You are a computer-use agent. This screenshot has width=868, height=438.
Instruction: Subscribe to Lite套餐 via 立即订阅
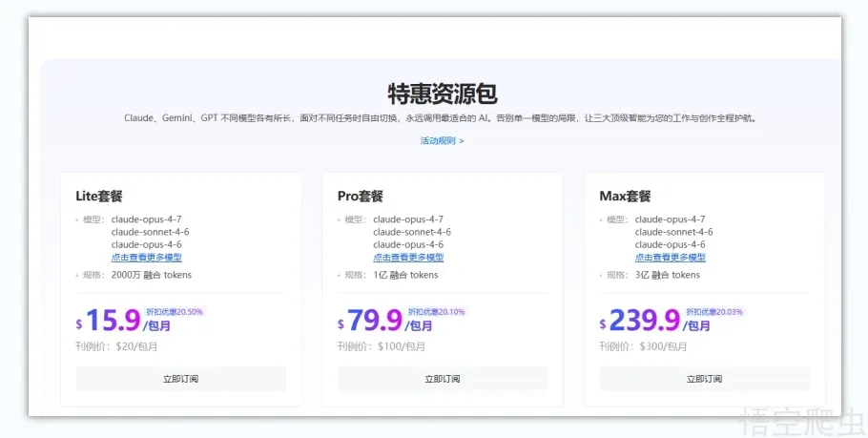click(x=181, y=379)
